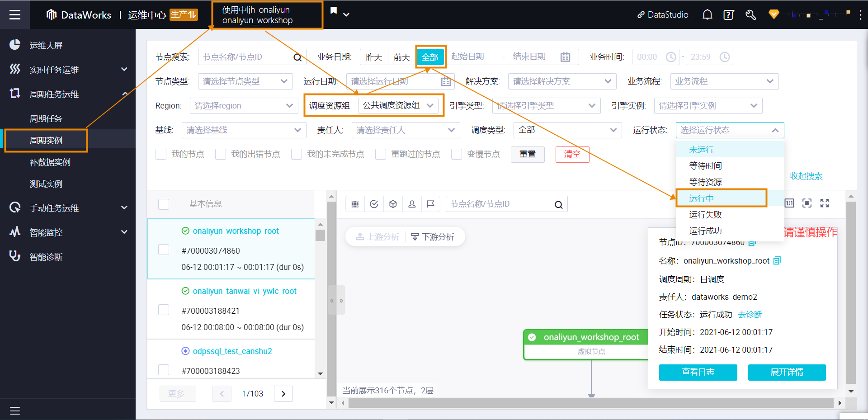Click the node search magnifier icon

(x=297, y=57)
